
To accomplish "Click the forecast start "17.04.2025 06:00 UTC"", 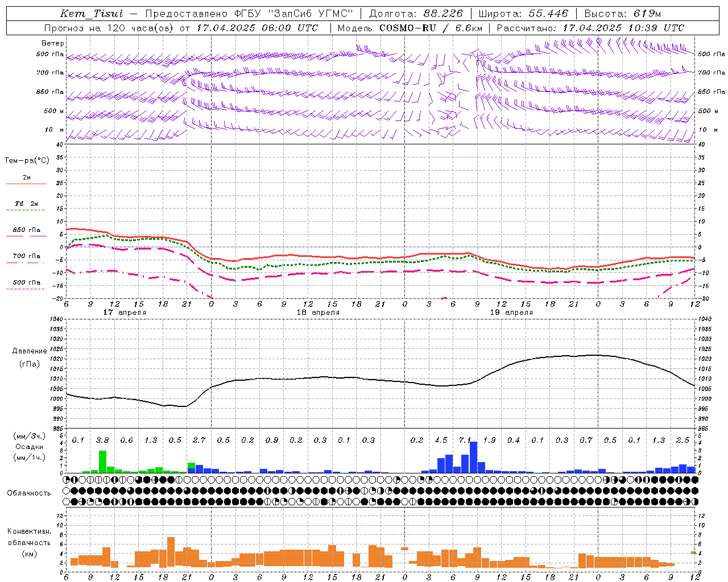I will click(258, 28).
